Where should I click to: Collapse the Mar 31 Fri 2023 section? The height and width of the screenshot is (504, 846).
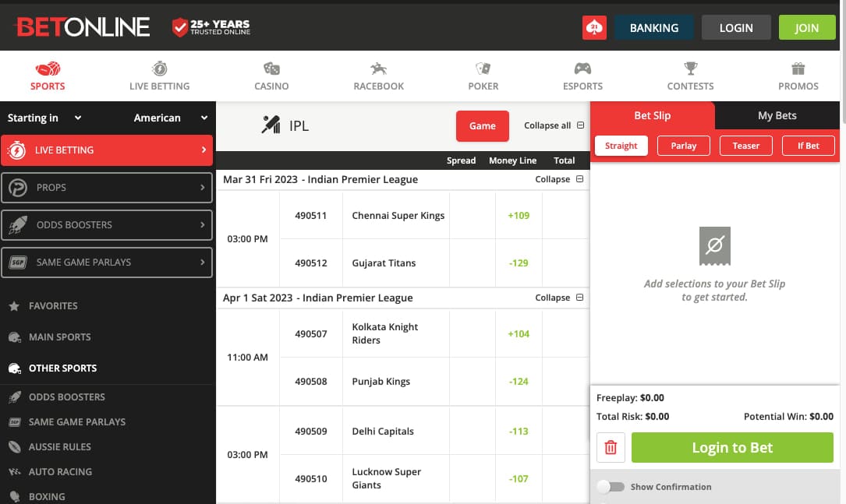coord(559,179)
